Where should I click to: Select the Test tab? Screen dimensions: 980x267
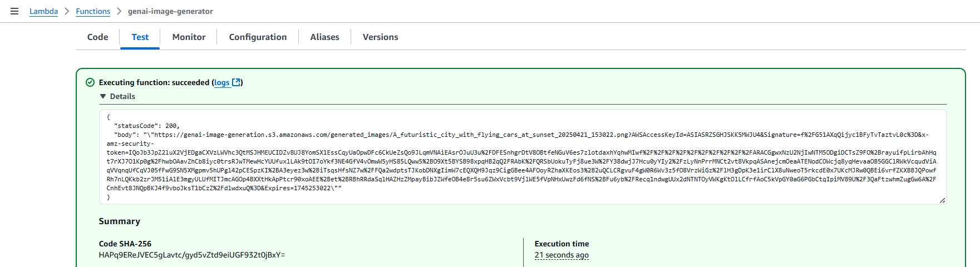point(140,37)
